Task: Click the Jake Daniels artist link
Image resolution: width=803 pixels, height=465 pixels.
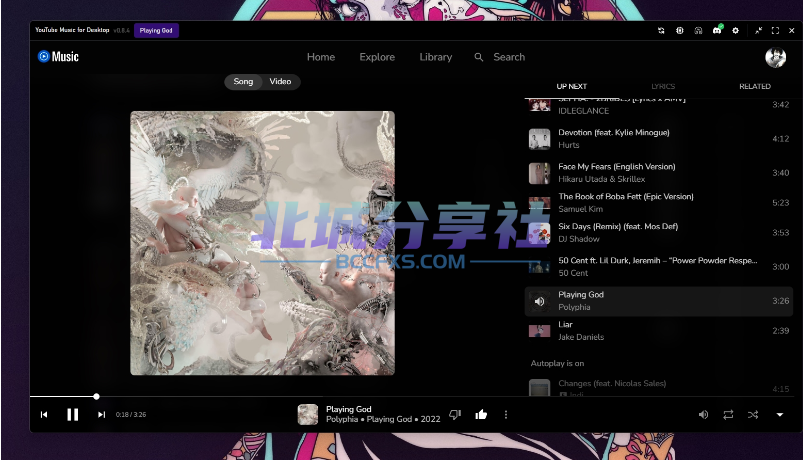Action: click(581, 337)
